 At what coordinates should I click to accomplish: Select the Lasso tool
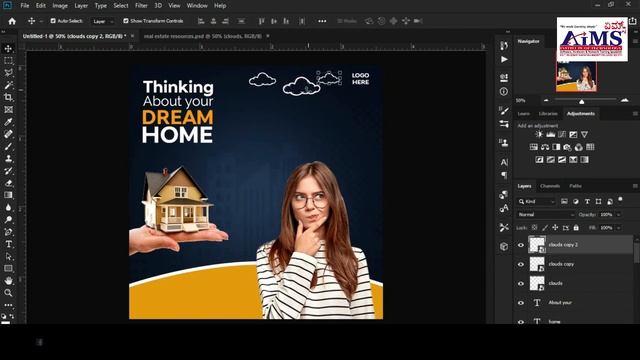point(8,73)
